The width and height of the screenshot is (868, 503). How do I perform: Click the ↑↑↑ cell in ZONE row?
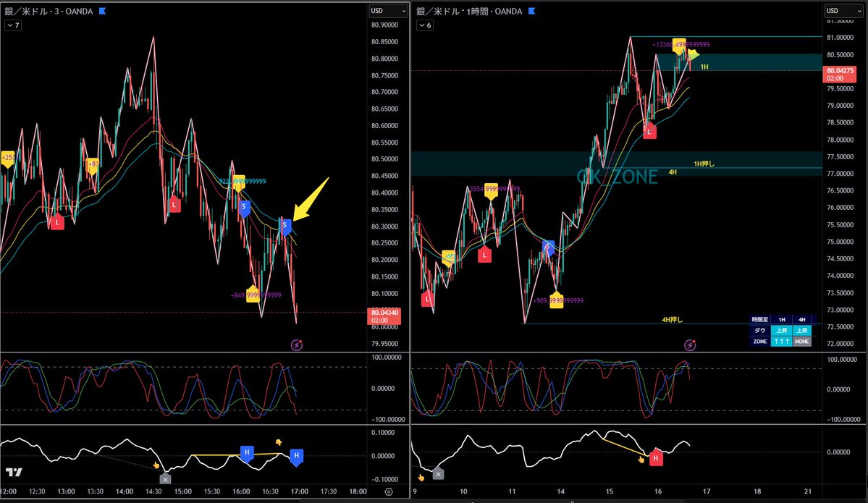(782, 342)
